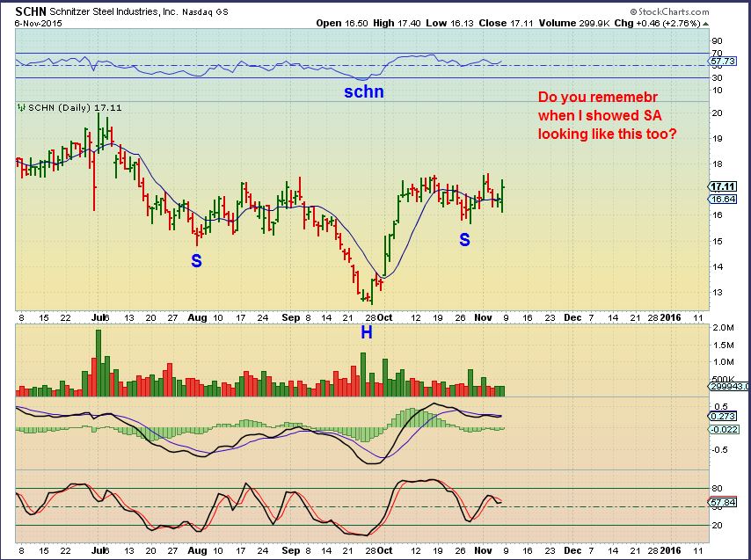Click the 'Close 17.11' value in the header
This screenshot has width=751, height=560.
click(506, 23)
